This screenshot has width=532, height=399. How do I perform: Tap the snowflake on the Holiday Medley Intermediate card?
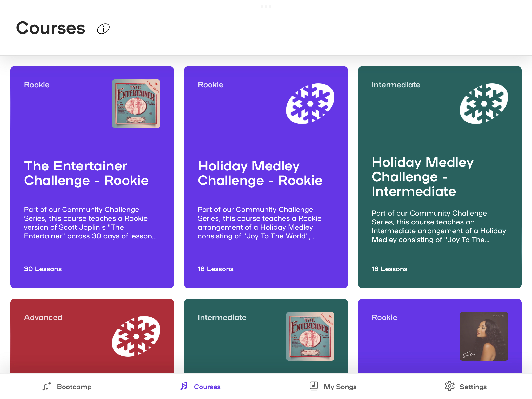(484, 104)
